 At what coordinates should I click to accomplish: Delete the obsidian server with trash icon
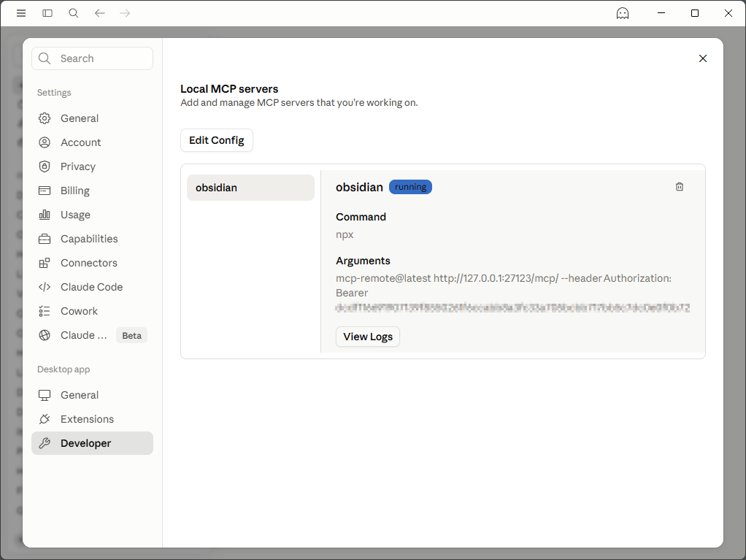(680, 187)
